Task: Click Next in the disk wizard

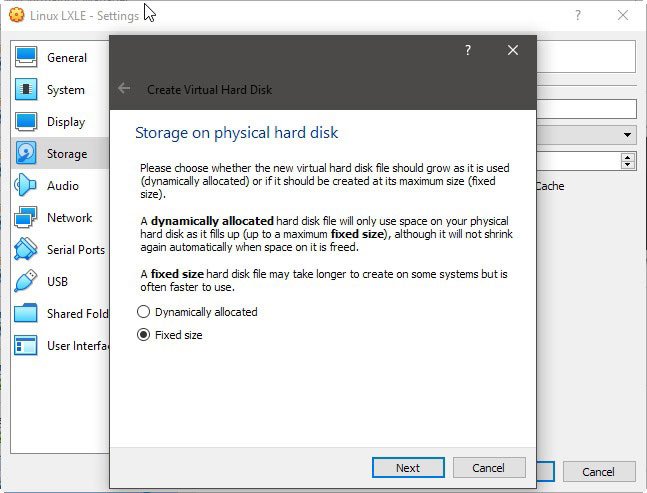Action: [408, 467]
